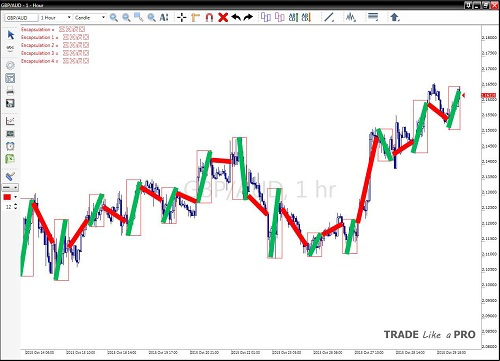Screen dimensions: 500x361
Task: Activate the crosshair cursor tool
Action: 182,17
